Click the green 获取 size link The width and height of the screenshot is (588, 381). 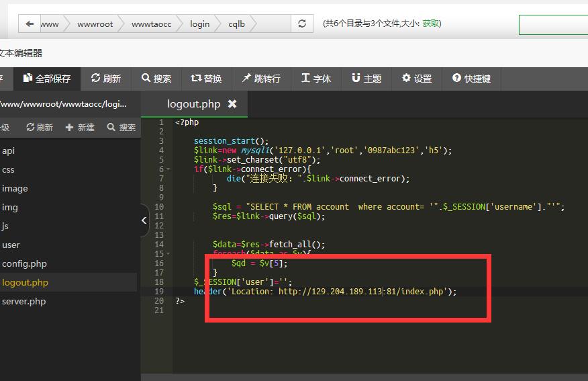[431, 24]
